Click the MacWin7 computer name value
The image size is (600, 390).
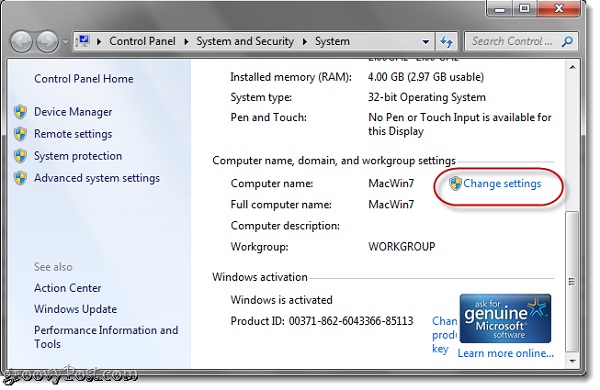coord(391,183)
